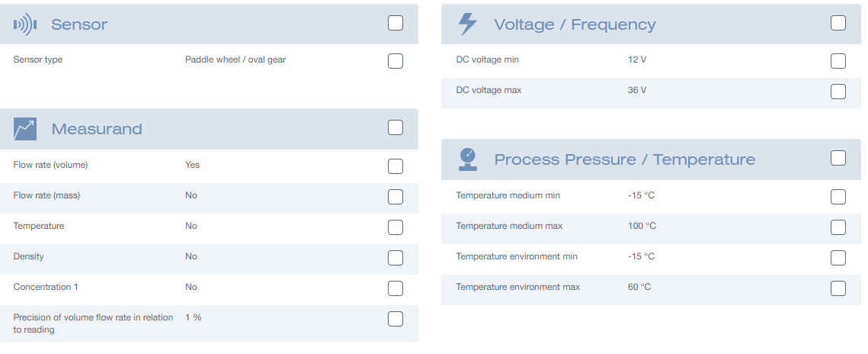Select the DC voltage max checkbox
The image size is (868, 354).
[838, 92]
